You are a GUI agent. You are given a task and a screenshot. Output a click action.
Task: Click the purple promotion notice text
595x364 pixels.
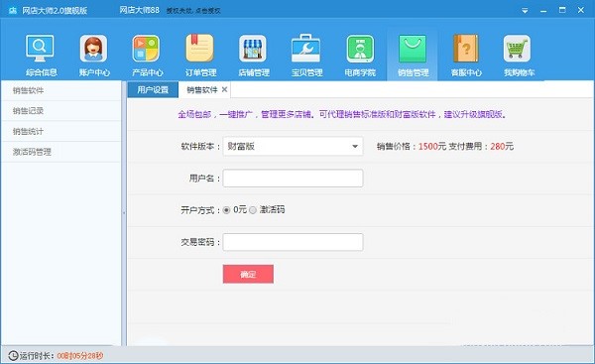[342, 114]
